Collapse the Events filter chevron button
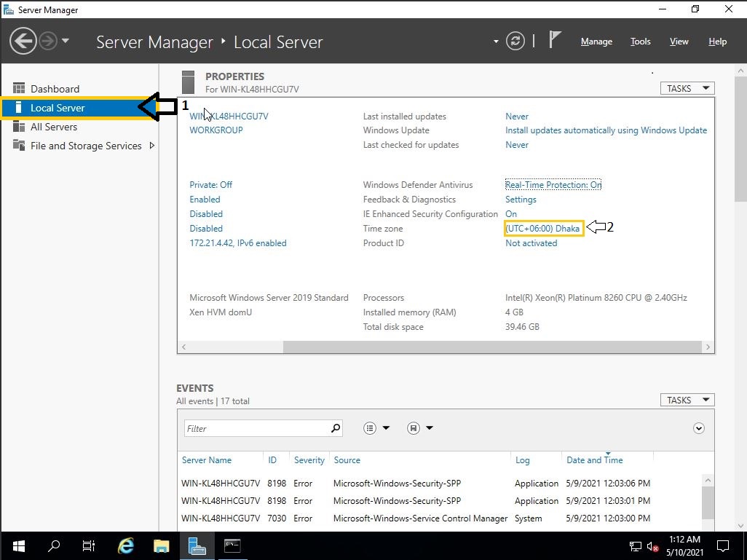Viewport: 747px width, 560px height. click(699, 428)
